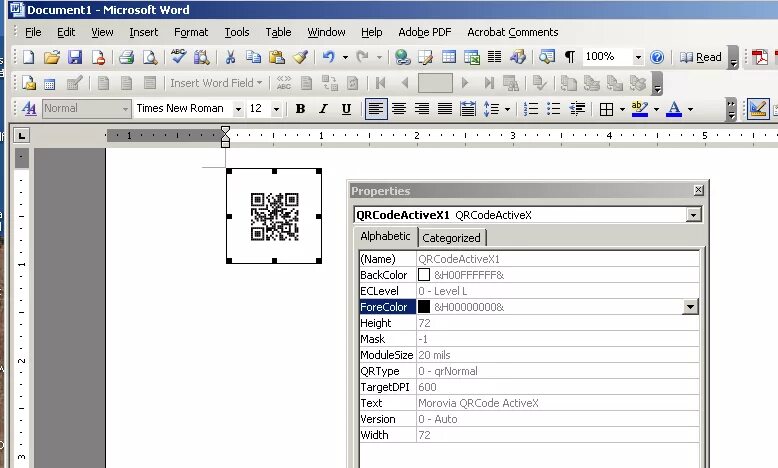This screenshot has height=468, width=778.
Task: Open mail merge Data Source icon
Action: 50,84
